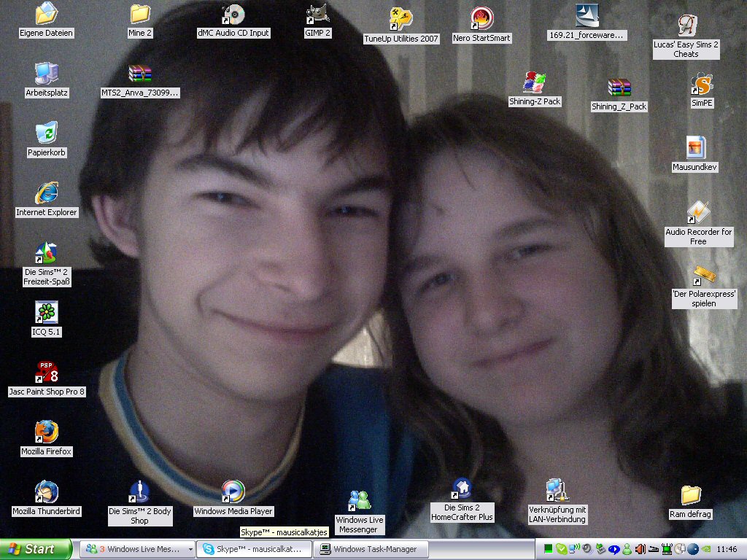Click the NVIDIA settings tray icon
Image resolution: width=747 pixels, height=560 pixels.
[x=706, y=549]
